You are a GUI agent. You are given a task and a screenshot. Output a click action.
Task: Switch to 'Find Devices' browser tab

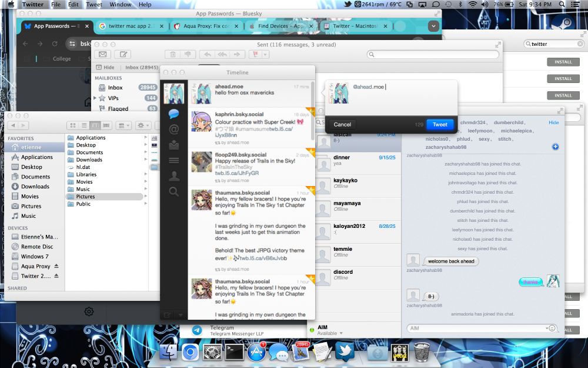pyautogui.click(x=280, y=26)
